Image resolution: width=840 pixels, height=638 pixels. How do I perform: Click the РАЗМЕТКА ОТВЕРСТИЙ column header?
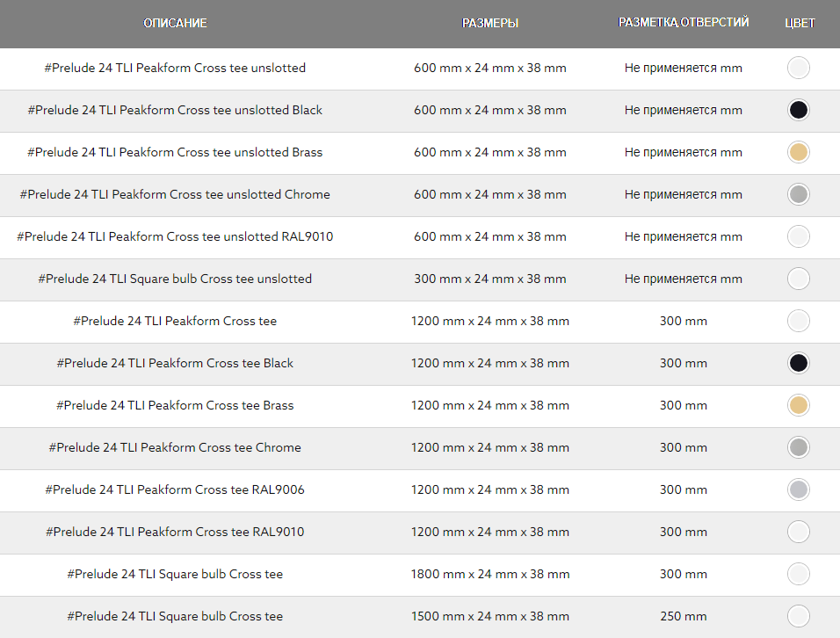[684, 23]
